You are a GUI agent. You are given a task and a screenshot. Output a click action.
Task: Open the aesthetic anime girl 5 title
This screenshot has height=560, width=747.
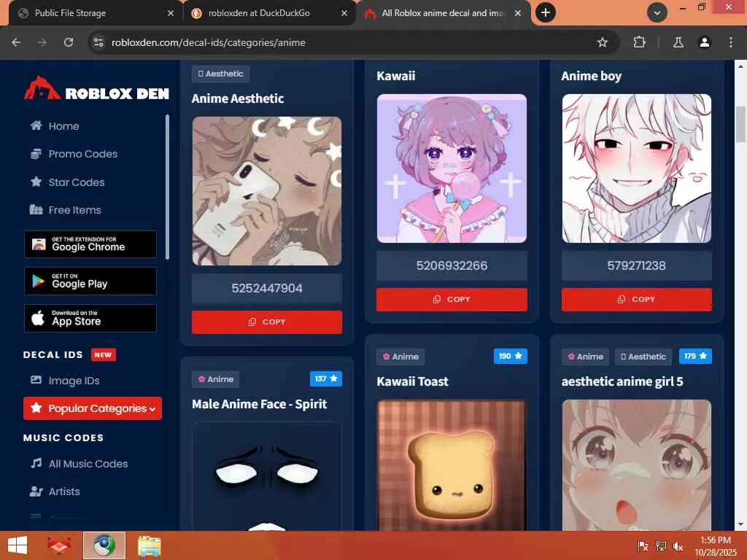tap(622, 381)
